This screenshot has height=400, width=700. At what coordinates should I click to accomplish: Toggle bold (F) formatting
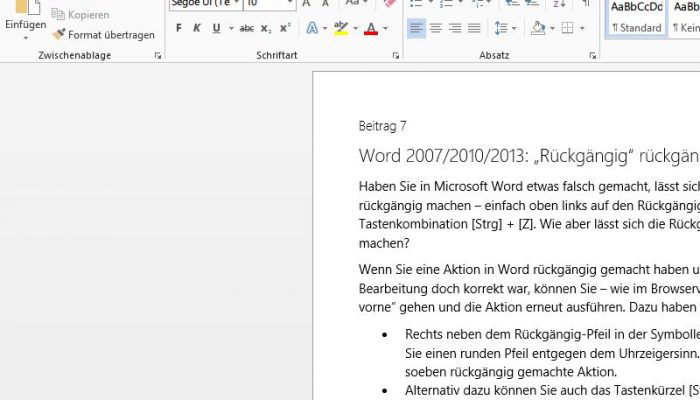(x=179, y=28)
